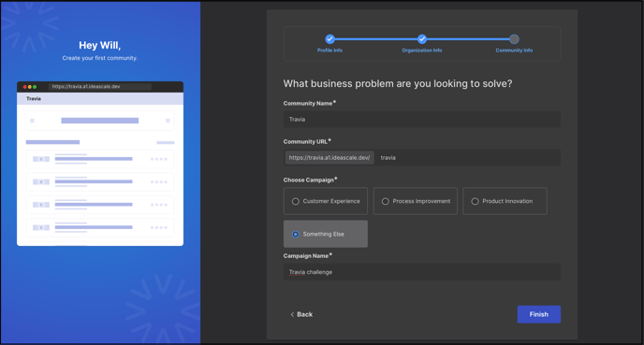Click the Community Name label

click(x=309, y=104)
